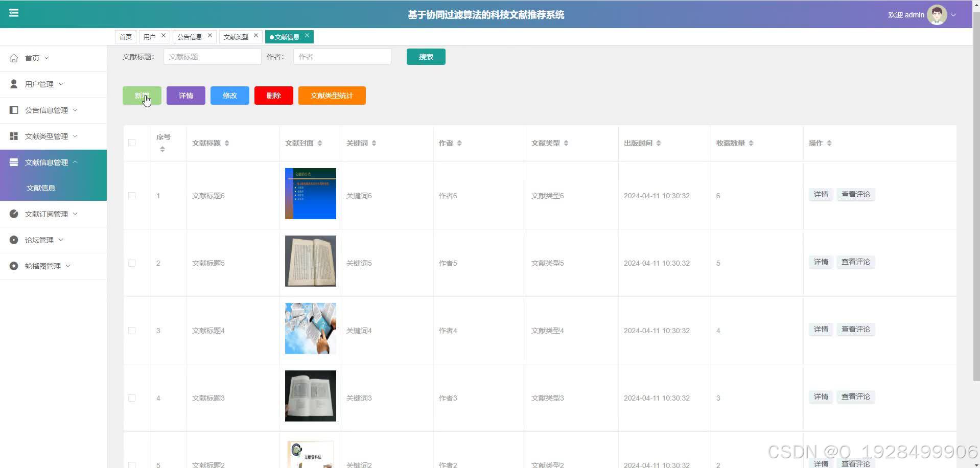Focus the 文献标题 search input
This screenshot has width=980, height=468.
tap(213, 57)
